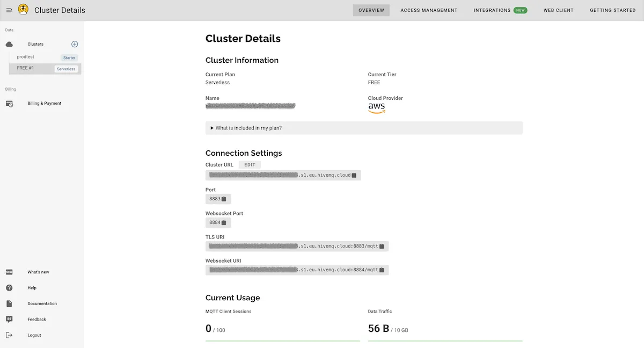644x348 pixels.
Task: Open the Getting Started tab
Action: (x=612, y=10)
